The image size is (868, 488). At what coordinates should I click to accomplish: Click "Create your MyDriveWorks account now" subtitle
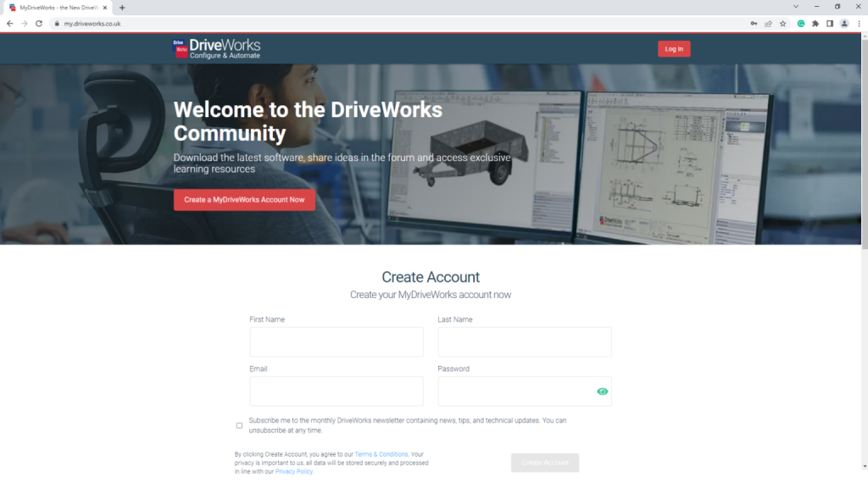[x=431, y=295]
